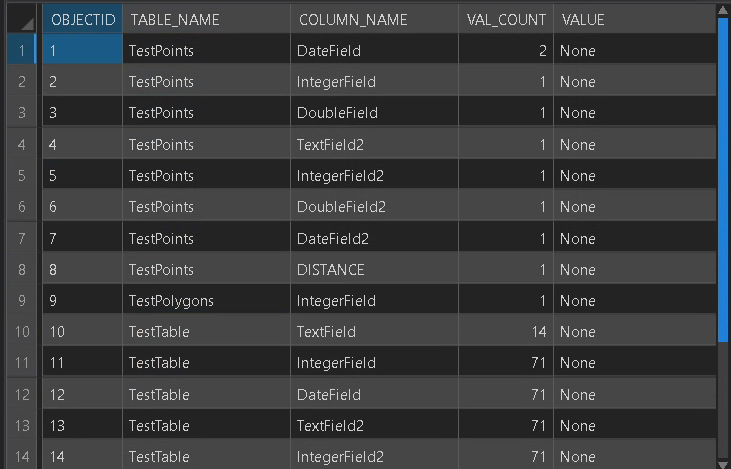Select row 1 using its row header
Viewport: 731px width, 469px height.
click(x=21, y=50)
